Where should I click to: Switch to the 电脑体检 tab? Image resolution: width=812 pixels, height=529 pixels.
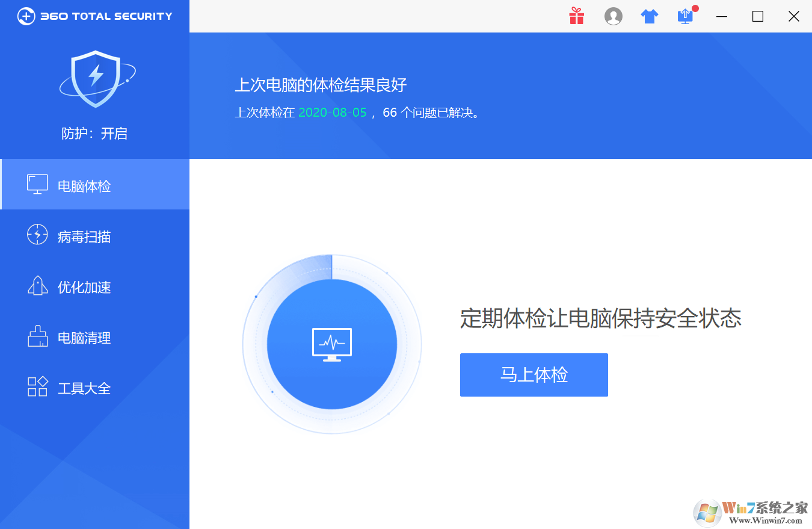tap(83, 185)
